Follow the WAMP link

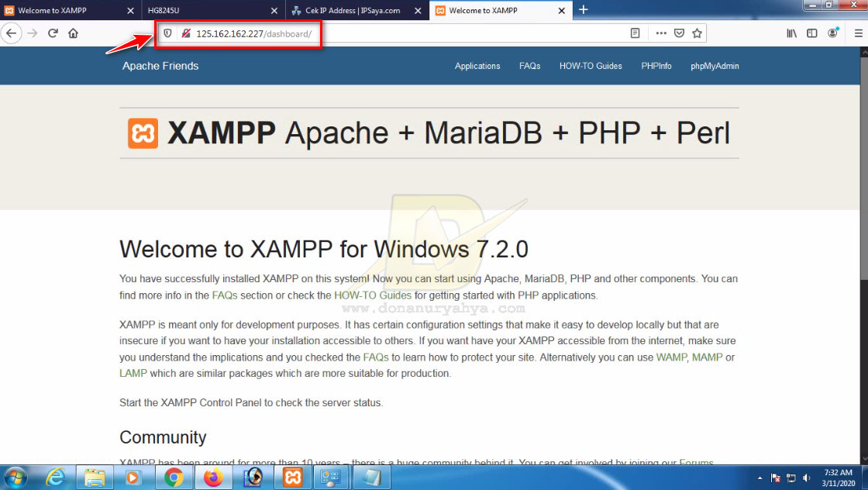point(671,357)
